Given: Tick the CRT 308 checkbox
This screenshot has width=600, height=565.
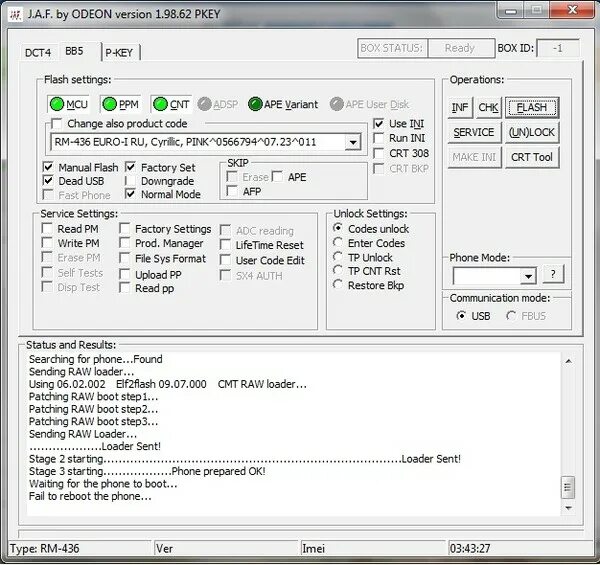Looking at the screenshot, I should (x=378, y=153).
